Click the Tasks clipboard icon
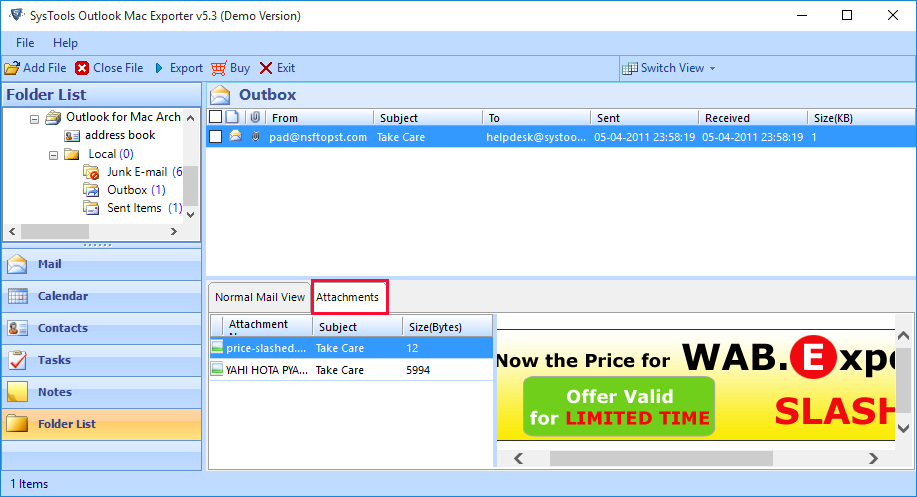This screenshot has height=497, width=917. pyautogui.click(x=18, y=360)
